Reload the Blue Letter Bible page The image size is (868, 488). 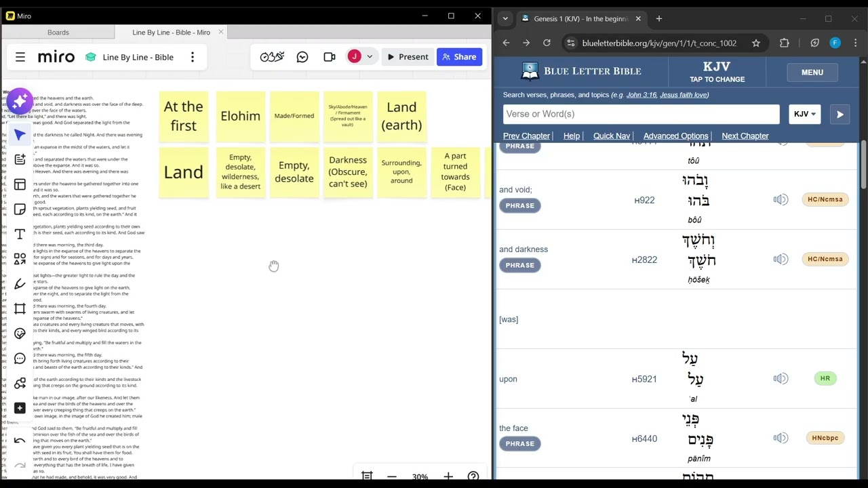coord(547,43)
